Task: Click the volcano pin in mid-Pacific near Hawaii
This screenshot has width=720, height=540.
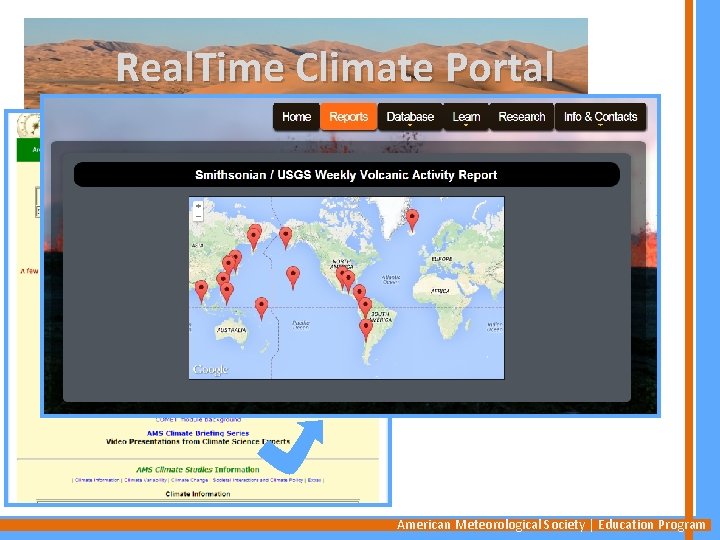Action: pos(293,278)
